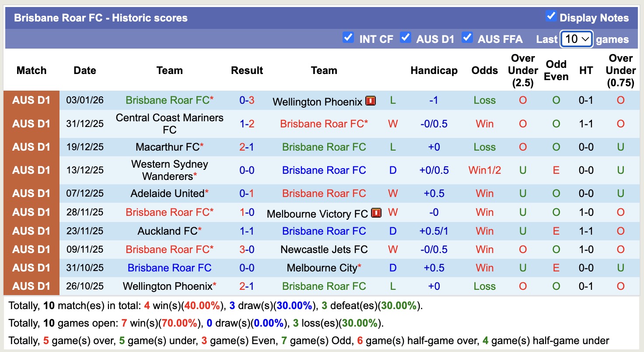Click Brisbane Roar FC on the 31/10/25 row

click(169, 268)
